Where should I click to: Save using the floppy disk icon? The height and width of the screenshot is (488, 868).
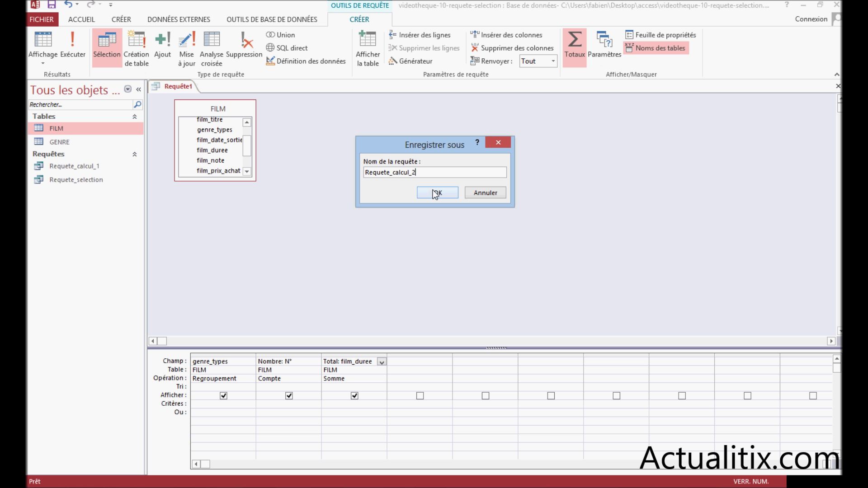click(52, 5)
